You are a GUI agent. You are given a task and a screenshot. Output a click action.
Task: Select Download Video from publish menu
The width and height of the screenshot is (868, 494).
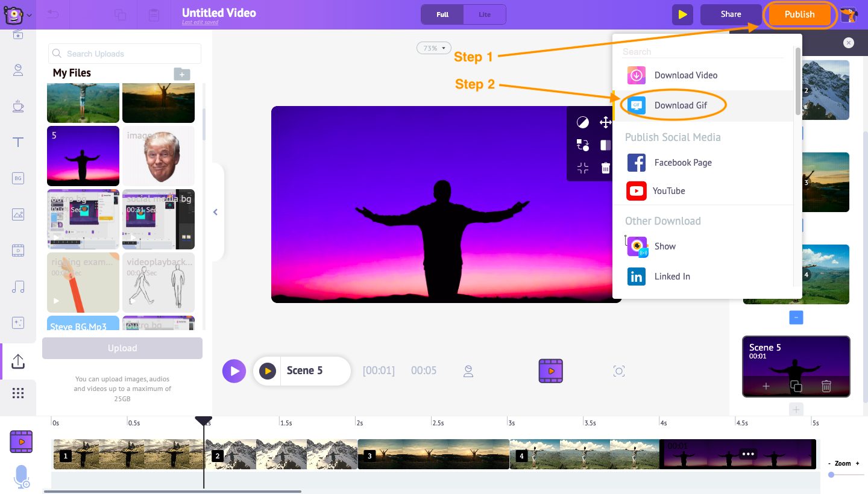(x=704, y=75)
